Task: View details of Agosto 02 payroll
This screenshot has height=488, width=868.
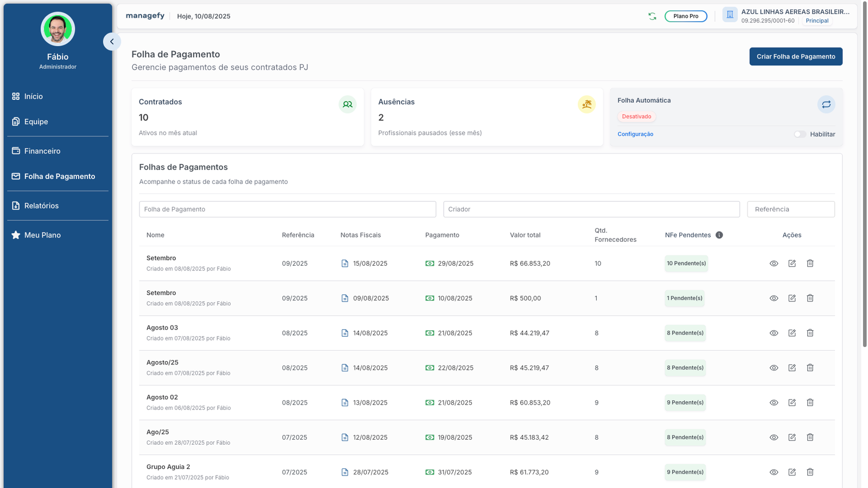Action: pyautogui.click(x=774, y=403)
